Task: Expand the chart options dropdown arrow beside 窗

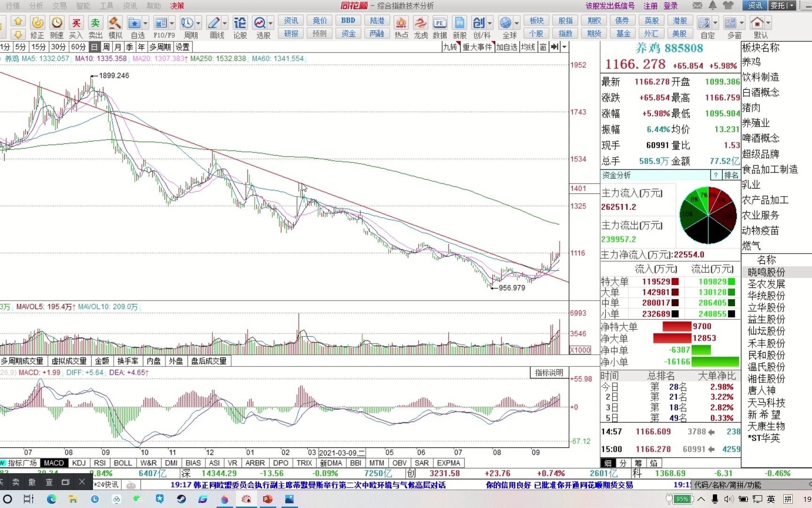Action: tap(564, 47)
